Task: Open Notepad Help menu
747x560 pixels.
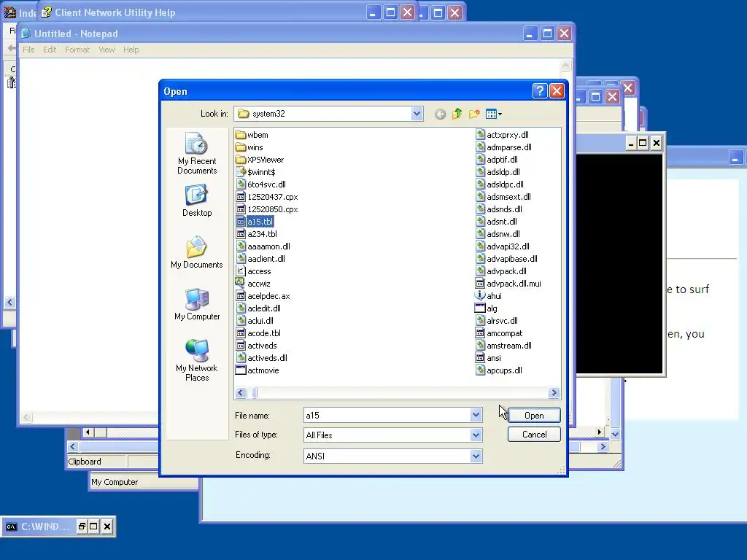Action: point(131,50)
